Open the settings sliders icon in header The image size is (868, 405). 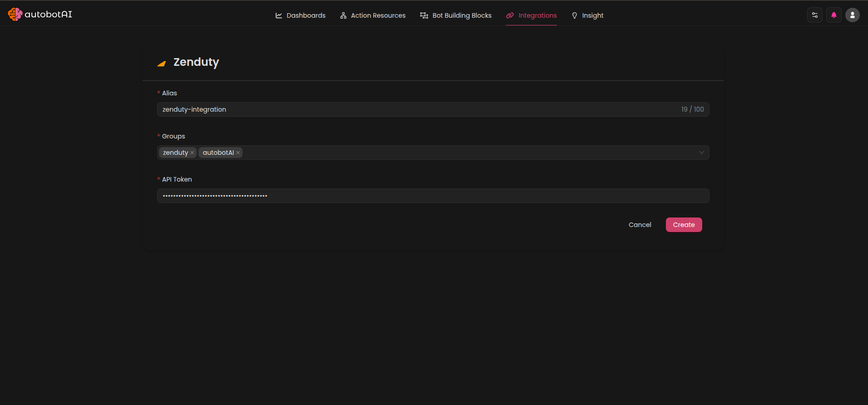[815, 15]
